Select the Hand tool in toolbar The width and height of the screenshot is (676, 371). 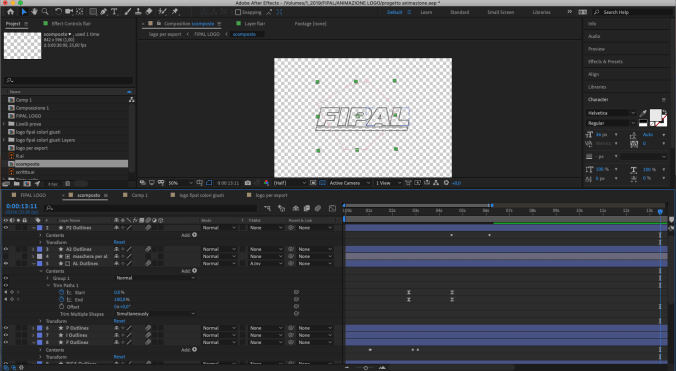click(x=34, y=12)
